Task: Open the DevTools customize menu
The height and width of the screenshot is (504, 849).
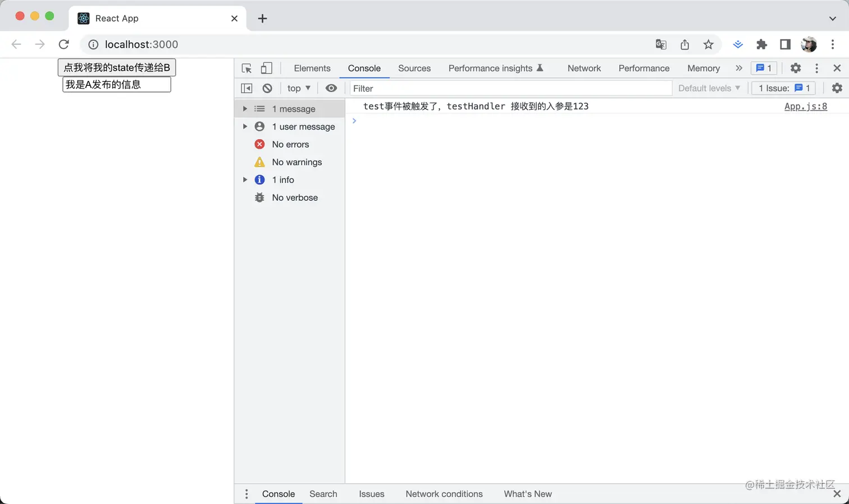Action: click(x=816, y=68)
